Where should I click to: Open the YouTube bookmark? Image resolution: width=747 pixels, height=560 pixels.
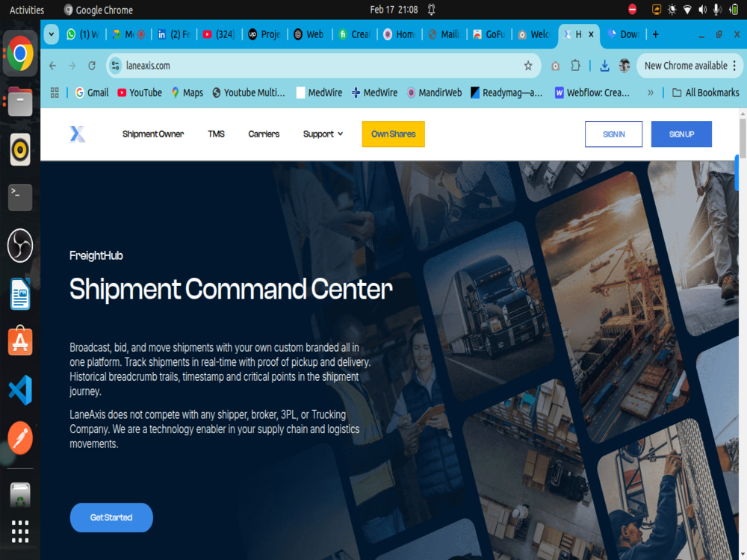[140, 93]
